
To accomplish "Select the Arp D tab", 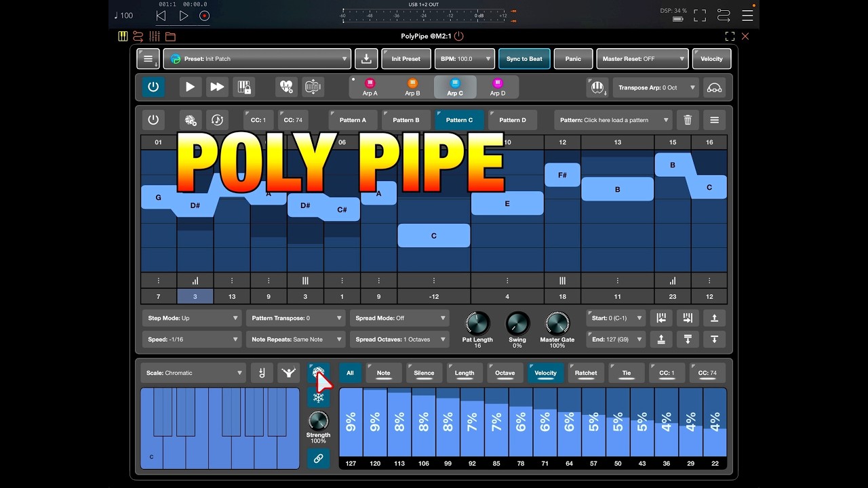I will [498, 87].
